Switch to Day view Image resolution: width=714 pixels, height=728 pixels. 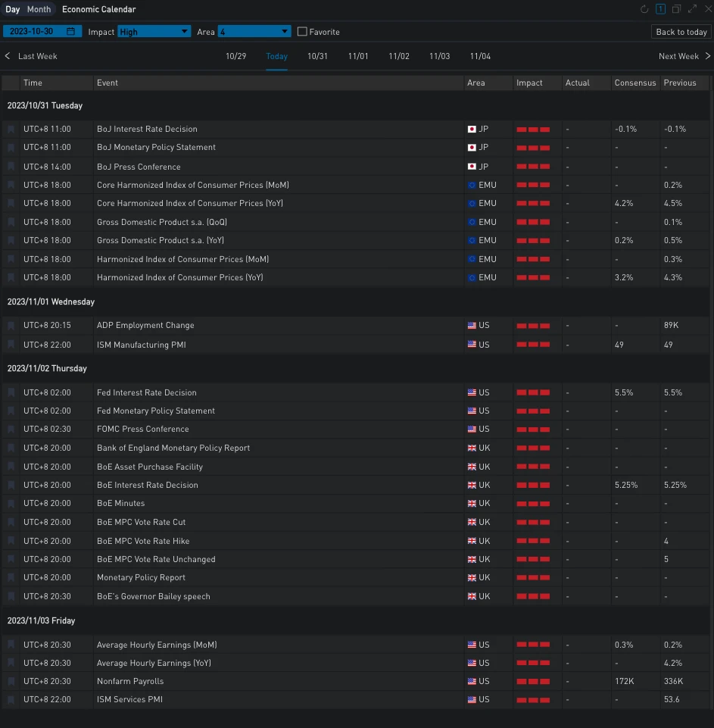13,10
